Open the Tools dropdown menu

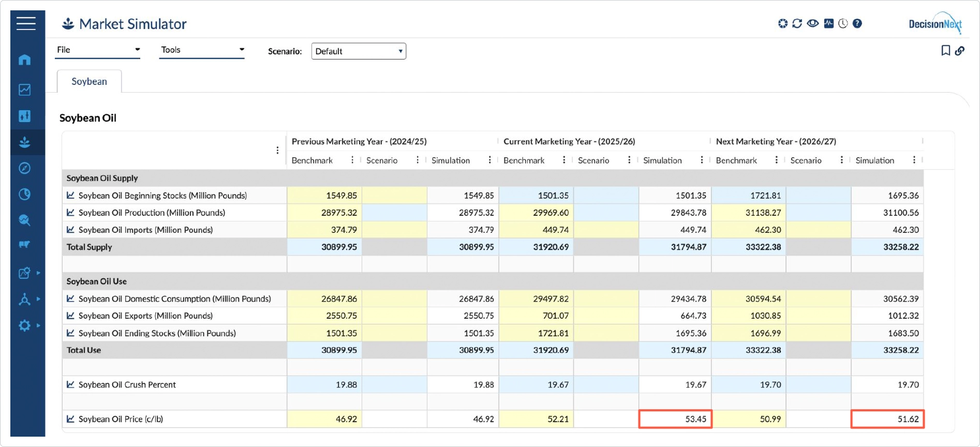click(202, 50)
